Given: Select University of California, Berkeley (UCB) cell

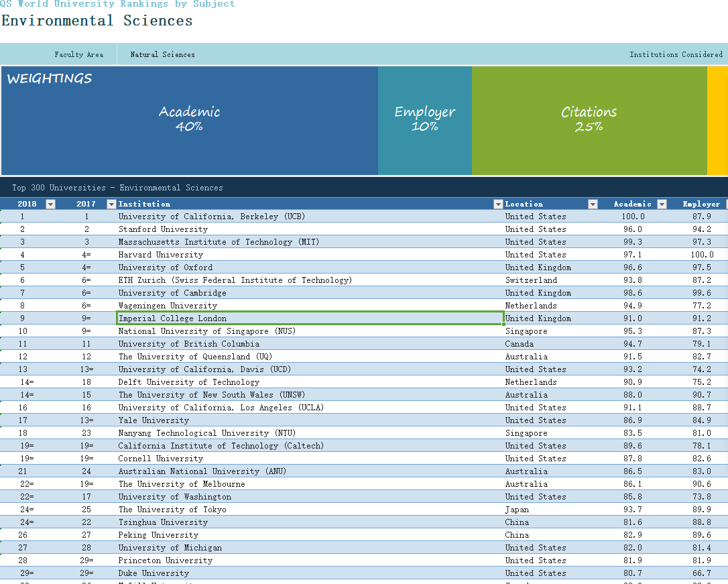Looking at the screenshot, I should pos(310,217).
